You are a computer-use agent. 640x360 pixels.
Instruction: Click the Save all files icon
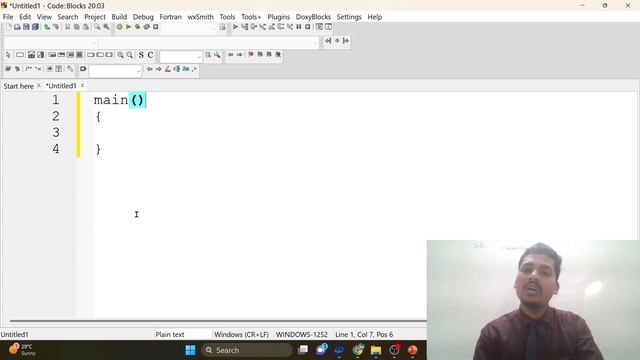36,27
